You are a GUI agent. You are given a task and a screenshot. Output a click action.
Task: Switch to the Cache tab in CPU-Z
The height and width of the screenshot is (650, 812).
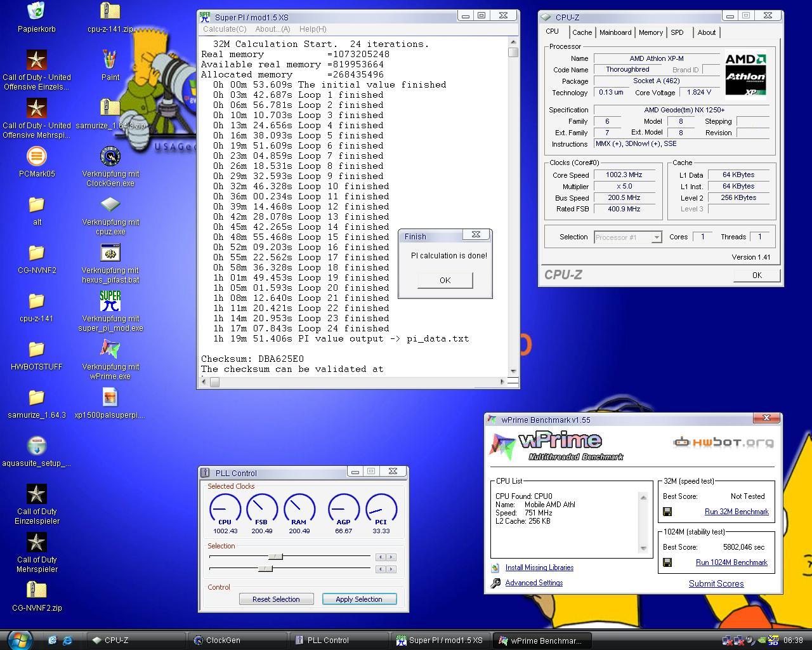coord(582,32)
